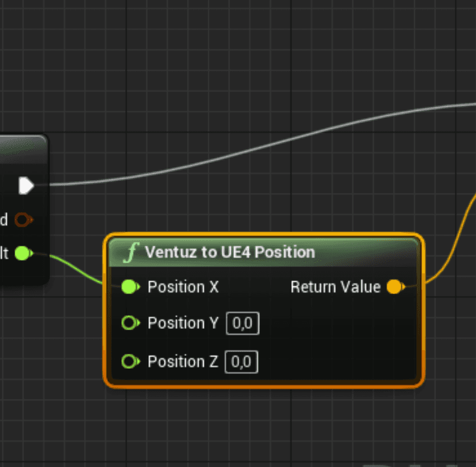Click the function 'f' icon on node header
476x467 pixels.
[131, 253]
